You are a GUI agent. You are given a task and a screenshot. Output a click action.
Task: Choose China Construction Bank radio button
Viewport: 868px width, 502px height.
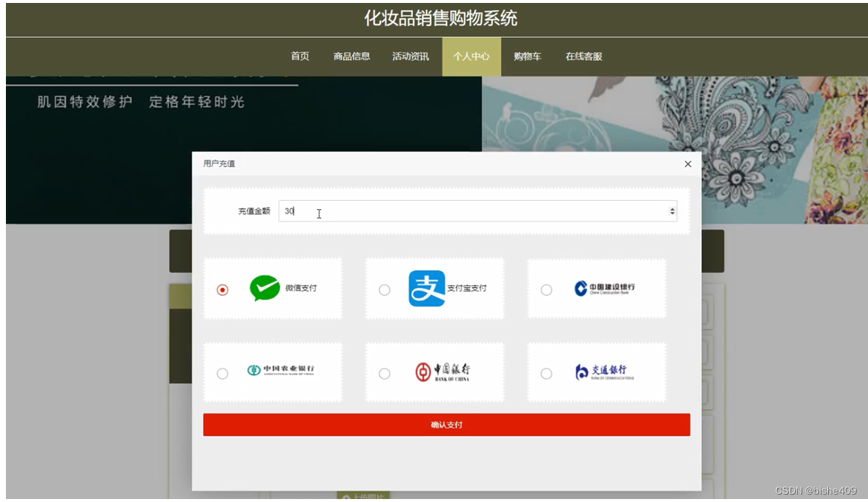pos(546,290)
